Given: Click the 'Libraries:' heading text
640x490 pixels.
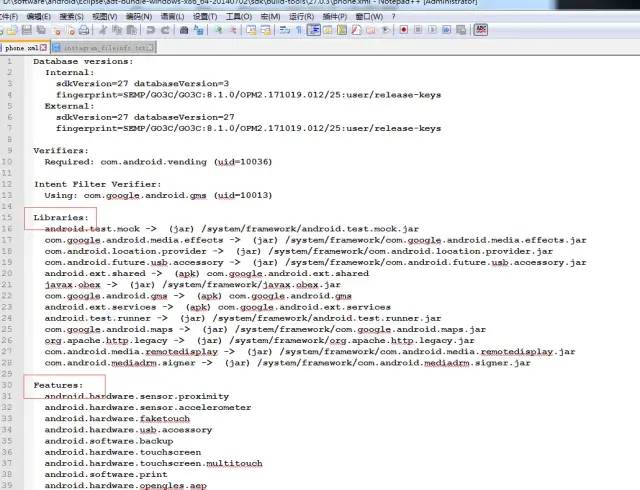Looking at the screenshot, I should [61, 217].
